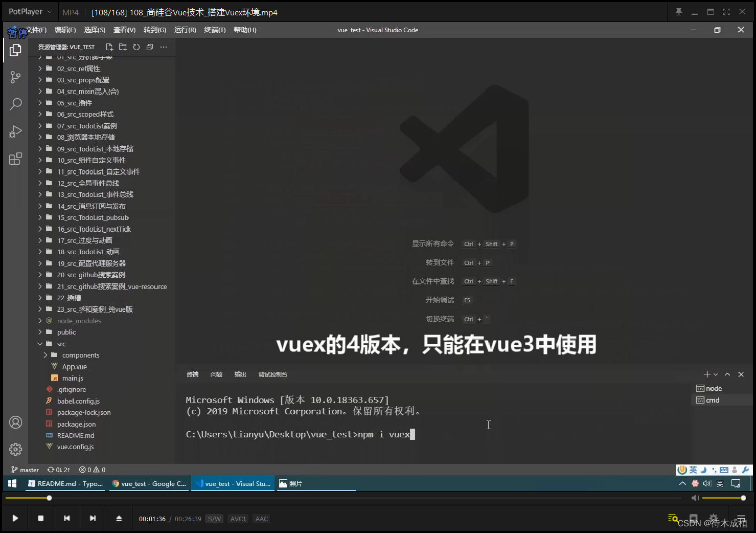Play the video in PotPlayer
756x533 pixels.
click(x=15, y=518)
